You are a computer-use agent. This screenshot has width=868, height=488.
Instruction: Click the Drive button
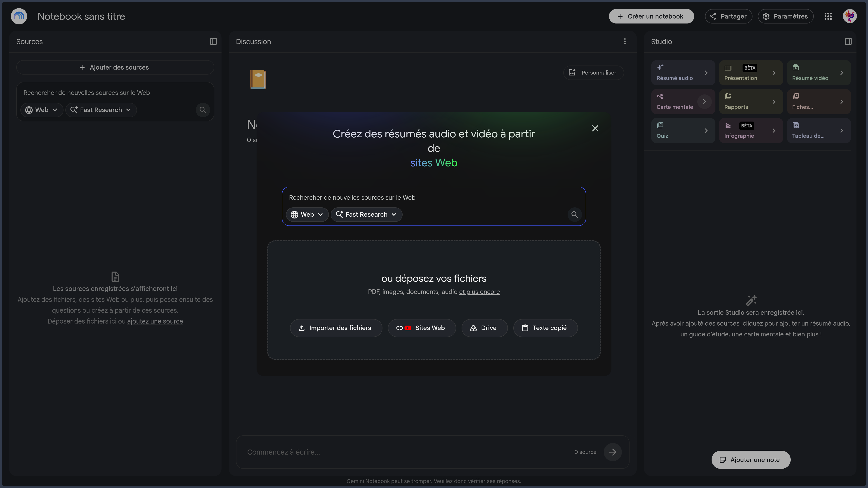484,328
